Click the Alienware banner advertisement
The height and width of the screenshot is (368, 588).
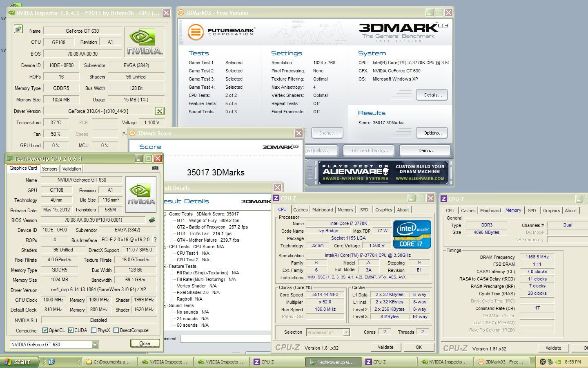pyautogui.click(x=384, y=172)
